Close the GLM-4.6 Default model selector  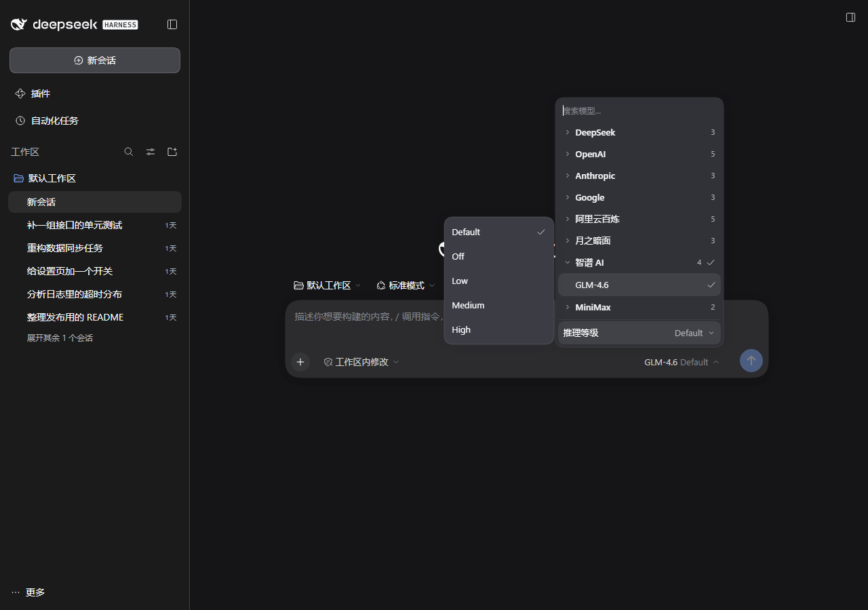click(x=682, y=362)
